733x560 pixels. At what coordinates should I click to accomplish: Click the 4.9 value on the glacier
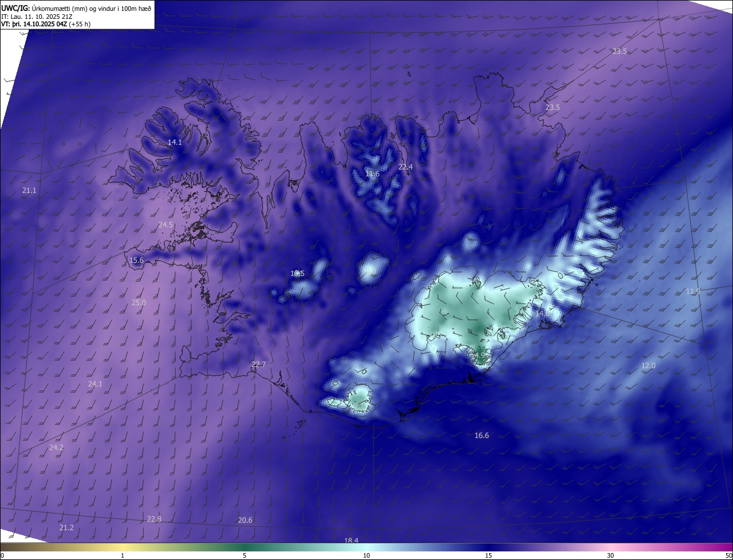coord(480,354)
